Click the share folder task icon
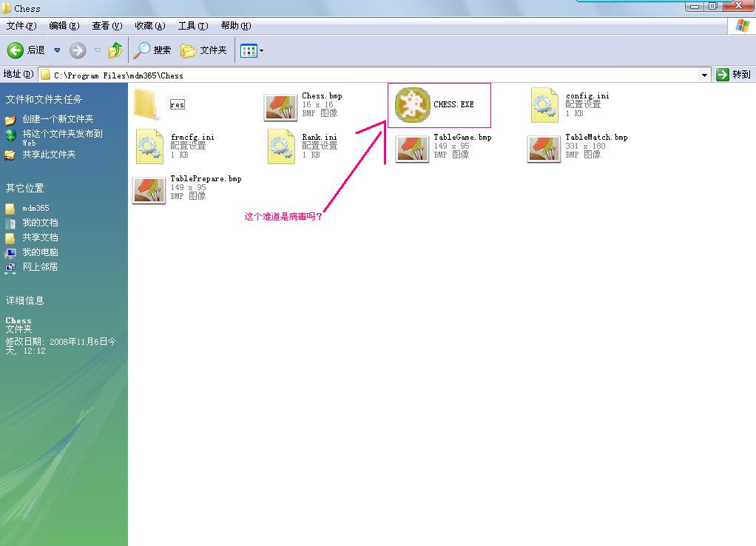 [10, 155]
